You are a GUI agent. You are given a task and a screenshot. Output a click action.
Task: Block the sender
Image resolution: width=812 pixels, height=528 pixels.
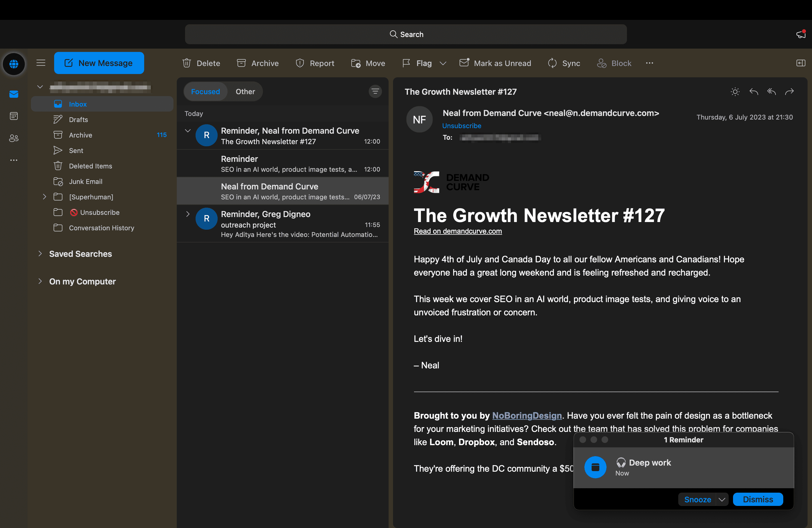[614, 63]
